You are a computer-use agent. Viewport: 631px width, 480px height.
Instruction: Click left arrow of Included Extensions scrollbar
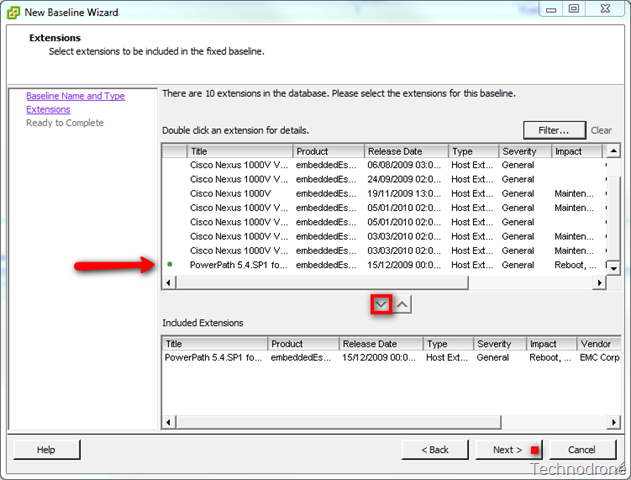coord(168,422)
